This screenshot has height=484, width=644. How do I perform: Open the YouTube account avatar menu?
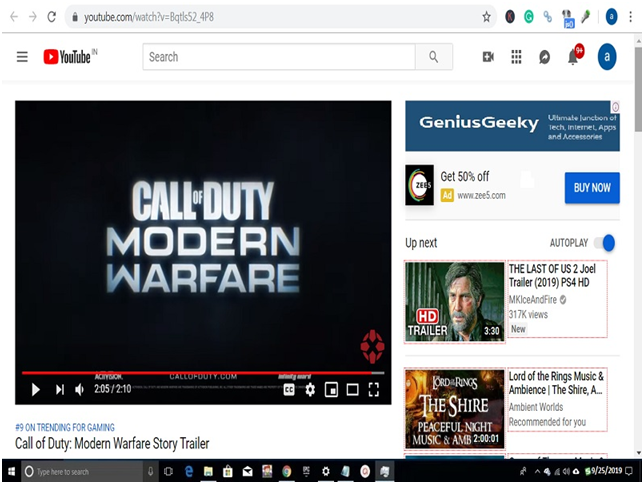coord(607,56)
